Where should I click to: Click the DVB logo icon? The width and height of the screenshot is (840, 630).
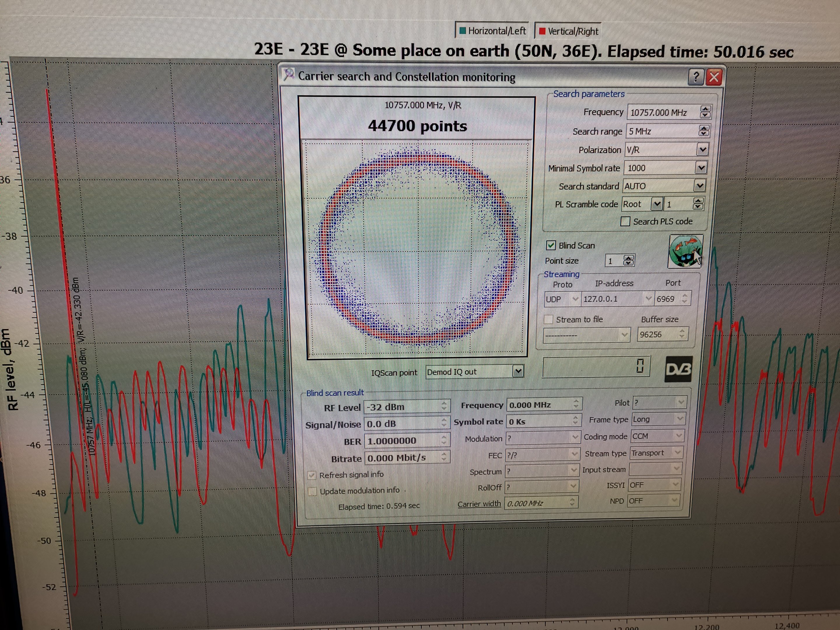[678, 369]
